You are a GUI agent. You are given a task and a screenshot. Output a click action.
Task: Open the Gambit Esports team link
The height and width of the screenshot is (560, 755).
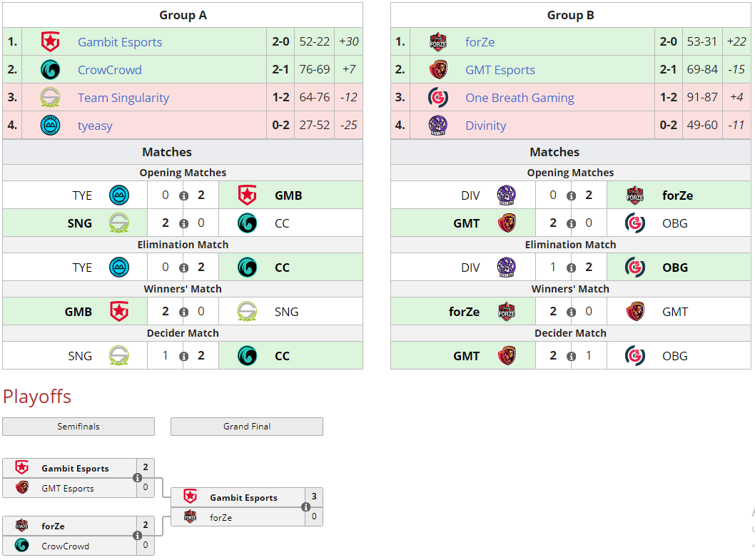120,42
